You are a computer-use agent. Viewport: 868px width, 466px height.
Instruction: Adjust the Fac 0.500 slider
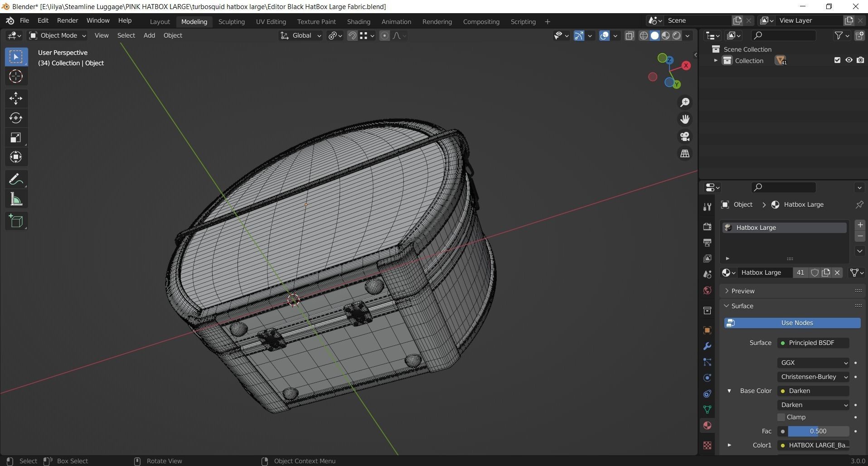point(818,431)
